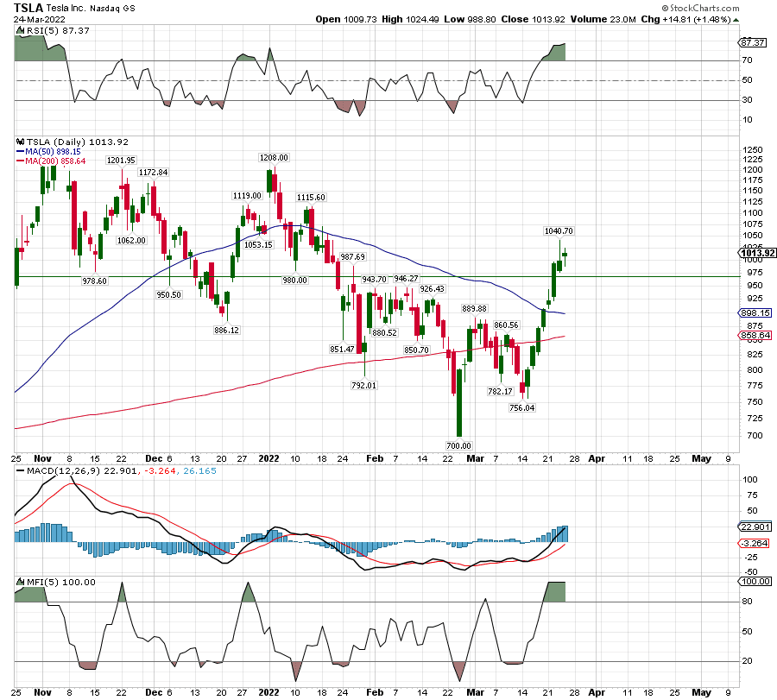The width and height of the screenshot is (777, 700).
Task: Click the green up arrow after the Chg value
Action: tap(736, 20)
